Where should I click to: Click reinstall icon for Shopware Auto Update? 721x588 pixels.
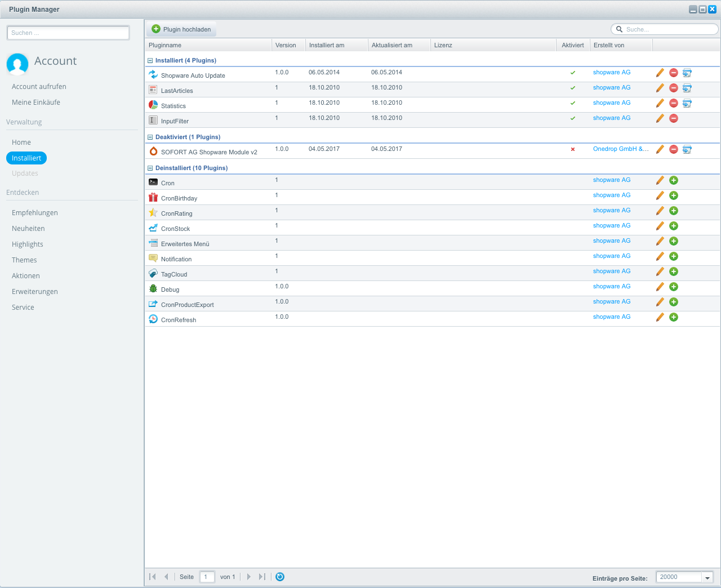(687, 73)
